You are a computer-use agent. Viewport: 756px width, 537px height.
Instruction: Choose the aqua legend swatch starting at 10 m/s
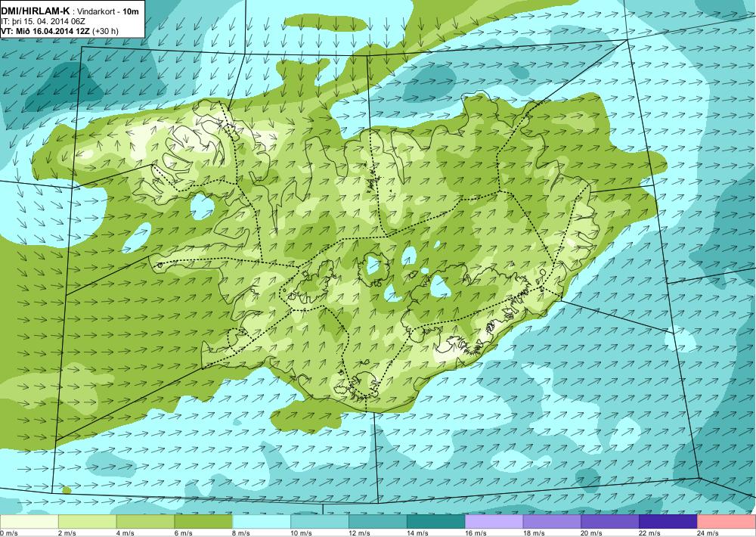coord(320,521)
